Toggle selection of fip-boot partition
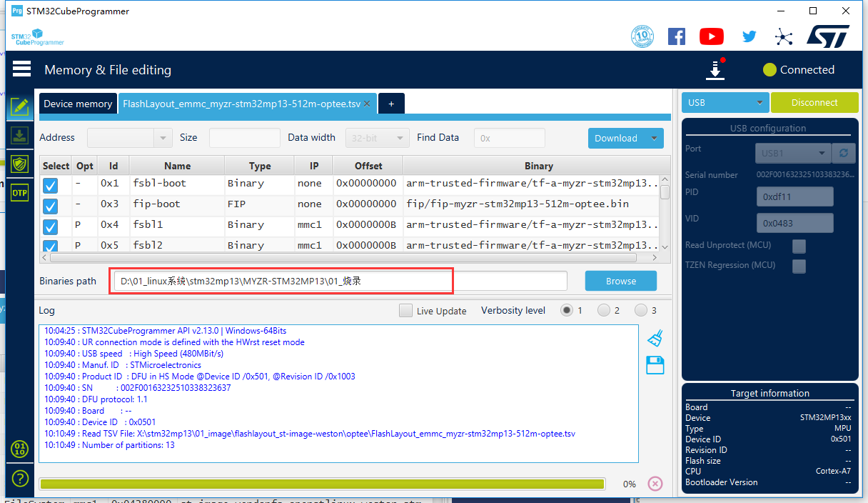Viewport: 868px width, 503px height. pos(50,206)
